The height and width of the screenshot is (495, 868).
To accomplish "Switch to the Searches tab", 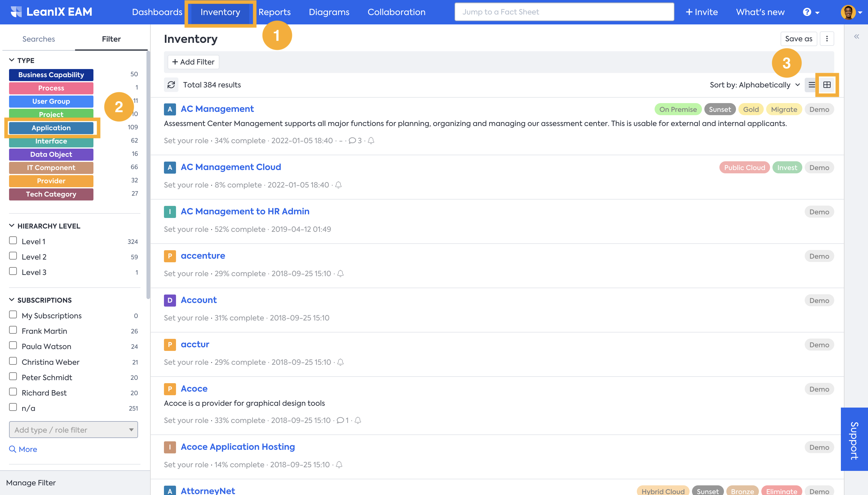I will click(x=38, y=39).
